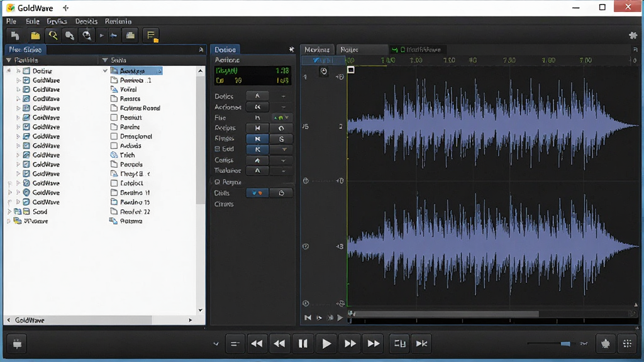This screenshot has width=644, height=362.
Task: Tick the checkbox beside the Eod label
Action: click(217, 150)
